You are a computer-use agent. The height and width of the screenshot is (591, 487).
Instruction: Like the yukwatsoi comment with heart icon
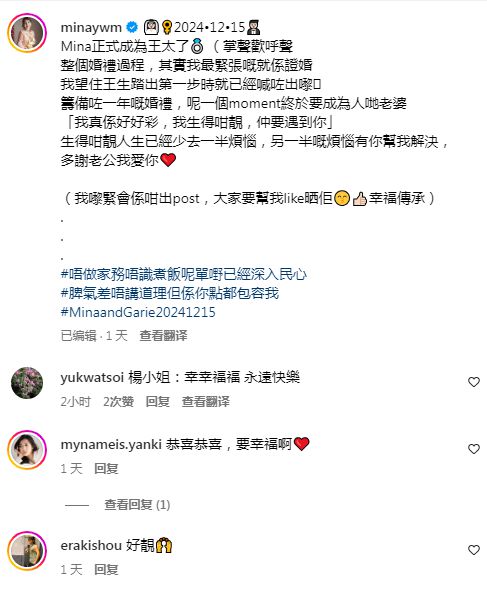pyautogui.click(x=473, y=382)
